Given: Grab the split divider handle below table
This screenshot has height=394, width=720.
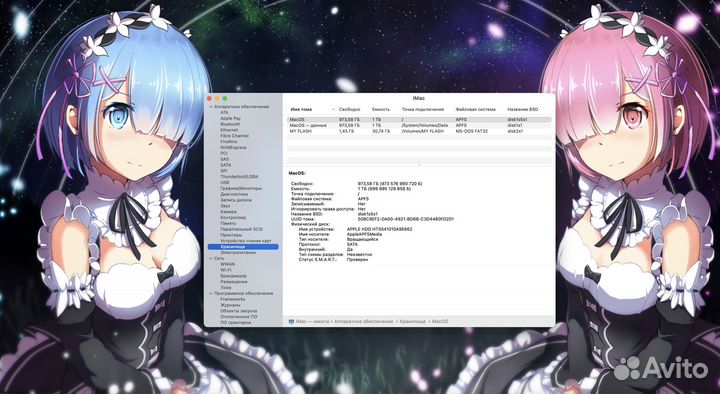Looking at the screenshot, I should click(x=419, y=164).
